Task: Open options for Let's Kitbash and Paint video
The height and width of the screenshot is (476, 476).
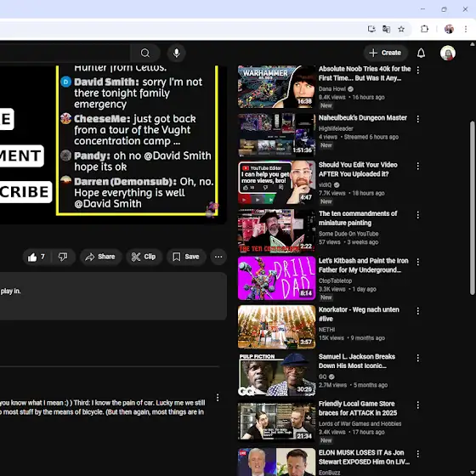Action: coord(418,262)
